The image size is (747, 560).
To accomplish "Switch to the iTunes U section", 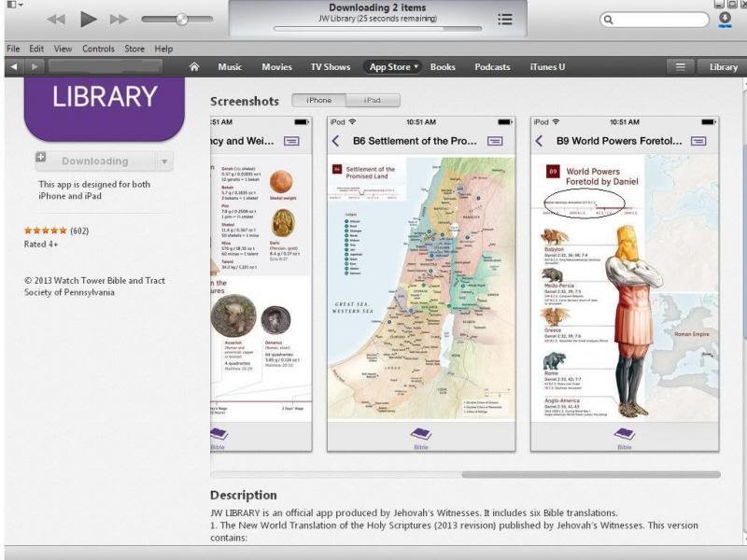I will pyautogui.click(x=547, y=66).
